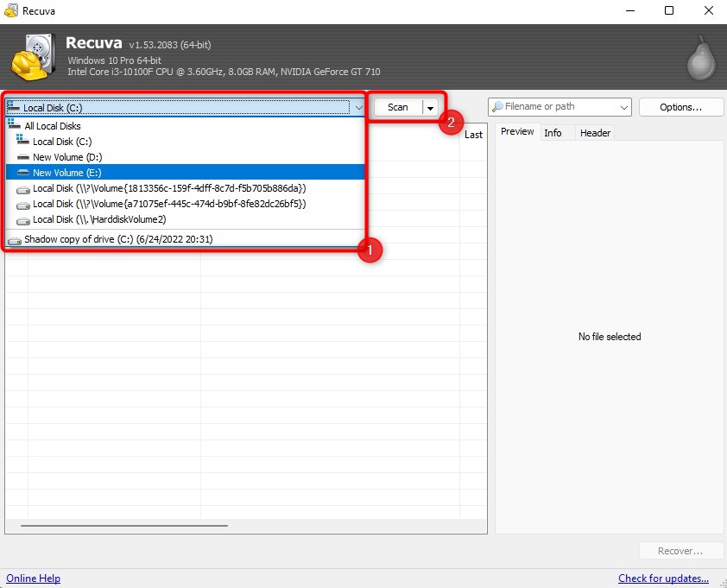Open the Options... dialog
This screenshot has height=588, width=727.
[x=680, y=107]
